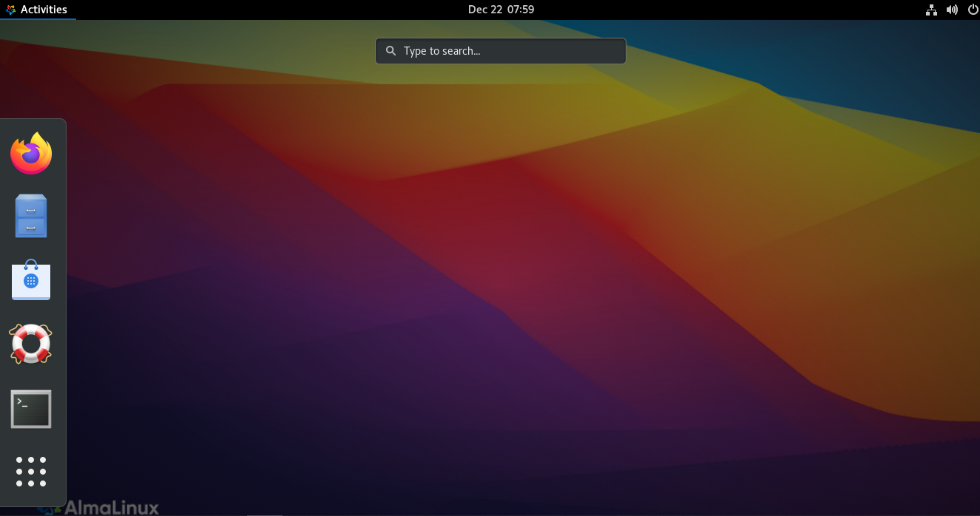Open the Help lifebuoy icon
Viewport: 980px width, 516px height.
point(31,344)
